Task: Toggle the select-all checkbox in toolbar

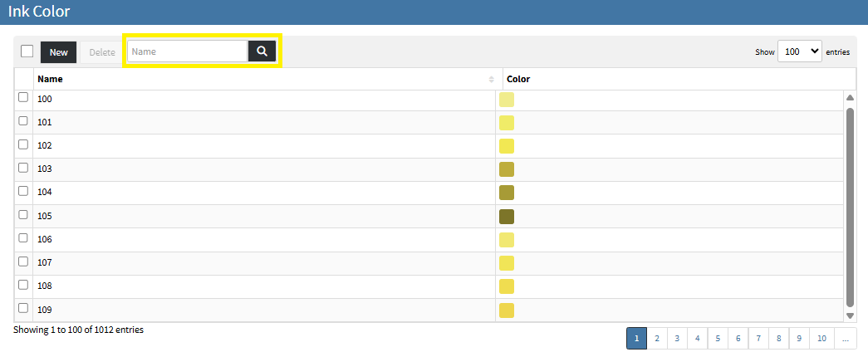Action: (27, 51)
